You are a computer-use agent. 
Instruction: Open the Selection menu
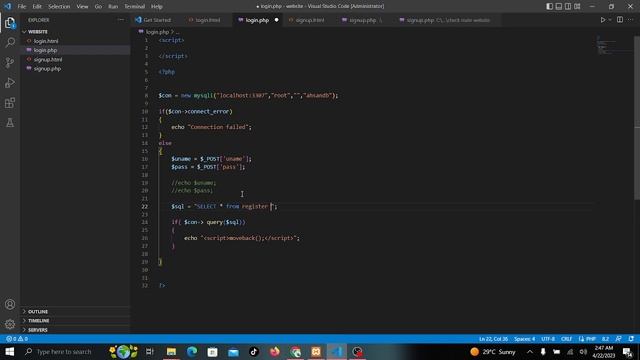point(59,7)
